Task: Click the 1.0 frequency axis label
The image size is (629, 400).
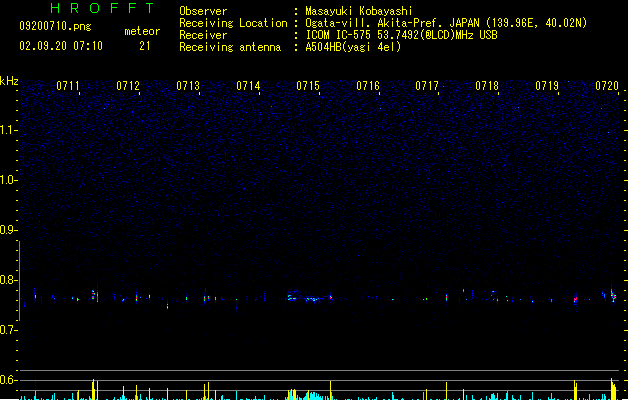Action: click(x=8, y=180)
